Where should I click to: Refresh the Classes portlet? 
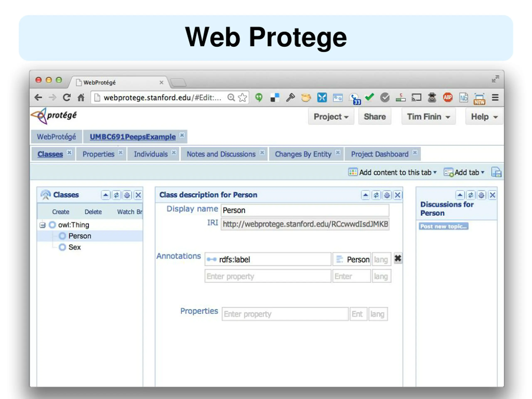click(116, 195)
